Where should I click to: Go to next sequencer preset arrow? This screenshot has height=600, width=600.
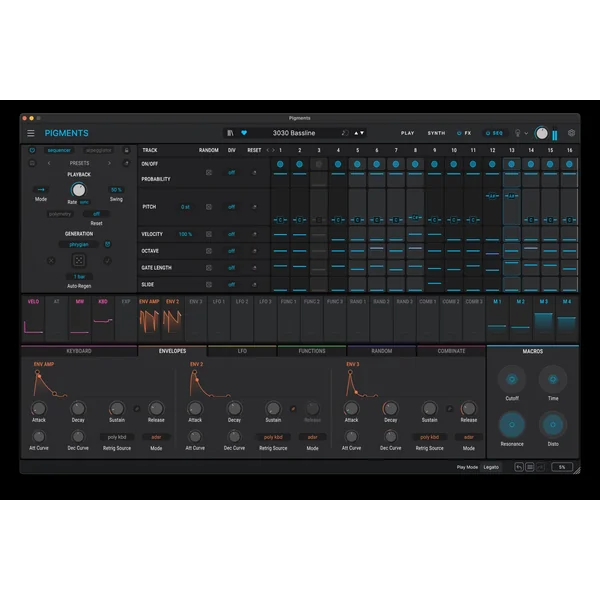click(109, 163)
